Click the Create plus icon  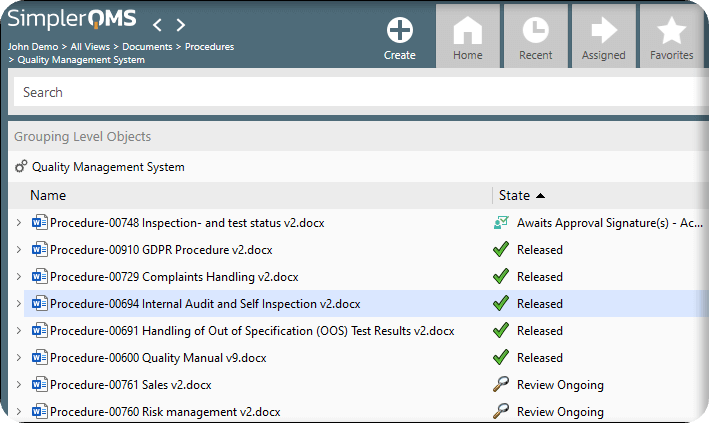(399, 30)
